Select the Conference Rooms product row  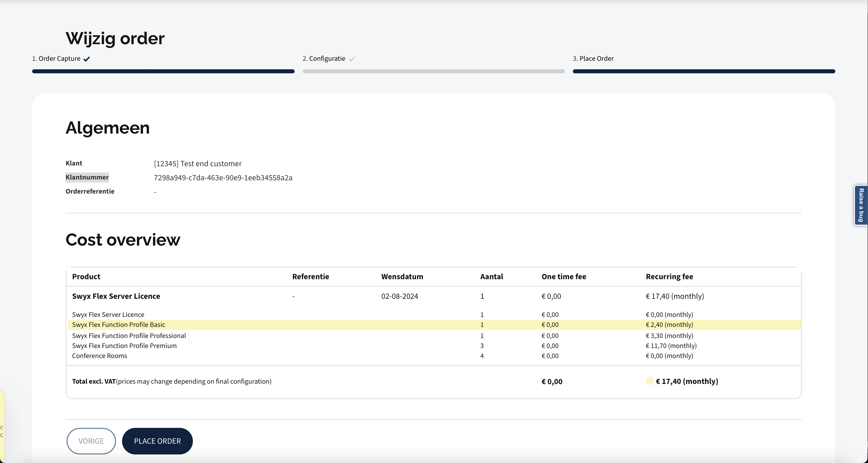(99, 356)
